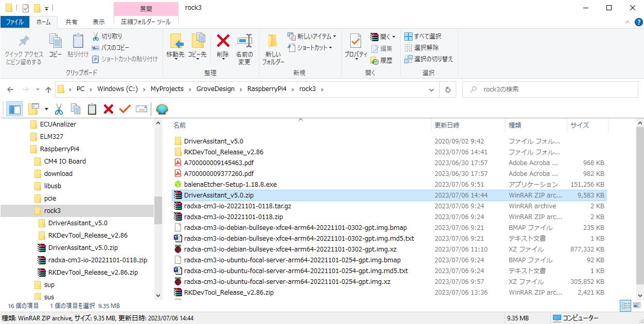
Task: Click the コピー icon in clipboard group
Action: coord(55,41)
